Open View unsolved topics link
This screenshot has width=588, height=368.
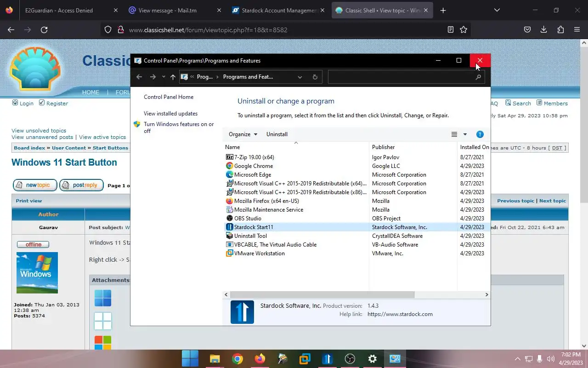[x=39, y=131]
